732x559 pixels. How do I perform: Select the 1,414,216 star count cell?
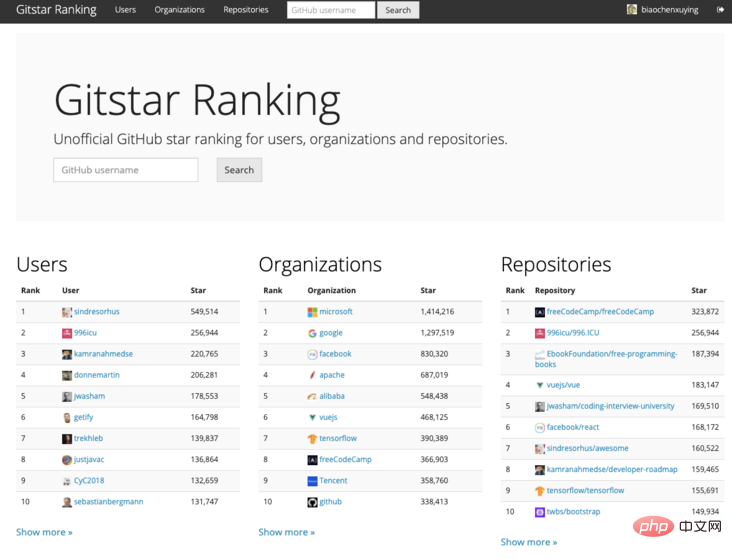tap(437, 311)
